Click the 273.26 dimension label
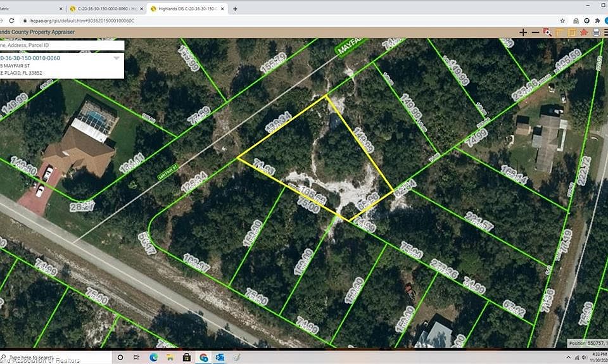The height and width of the screenshot is (364, 608). pyautogui.click(x=443, y=269)
